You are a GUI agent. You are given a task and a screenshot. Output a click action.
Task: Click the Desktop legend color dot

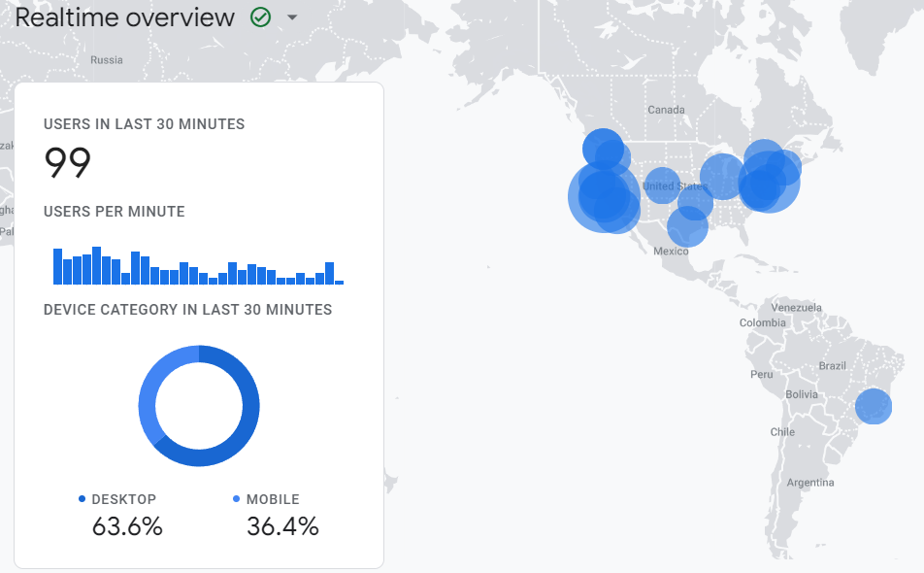tap(82, 499)
